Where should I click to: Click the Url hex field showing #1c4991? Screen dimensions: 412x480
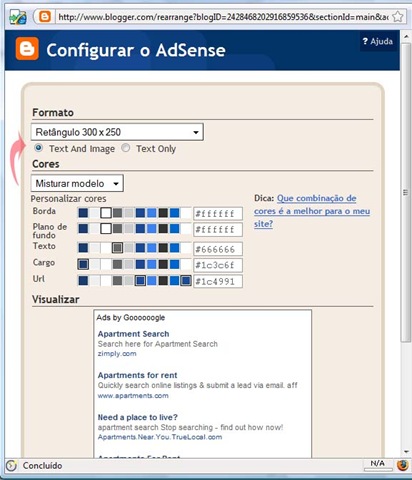[x=218, y=281]
